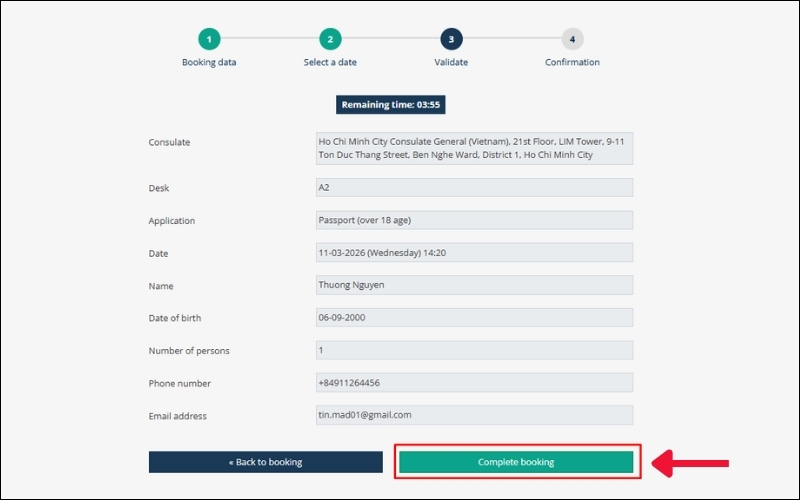Click the step 2 circle icon

point(330,39)
